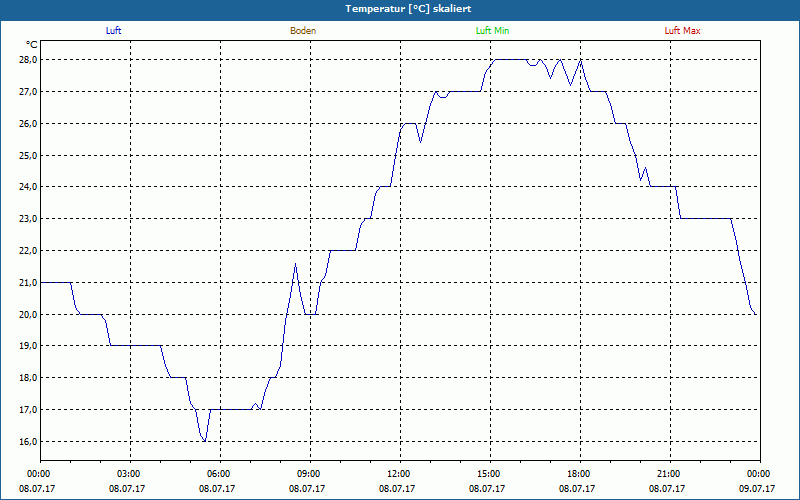Click the '20,0' y-axis value
The image size is (800, 500).
tap(29, 314)
